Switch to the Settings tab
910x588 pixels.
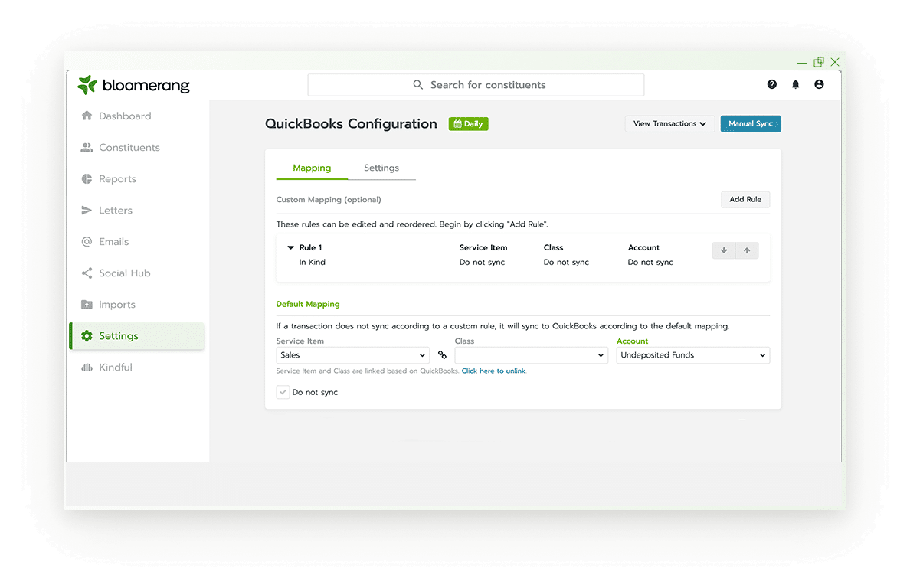pos(381,168)
